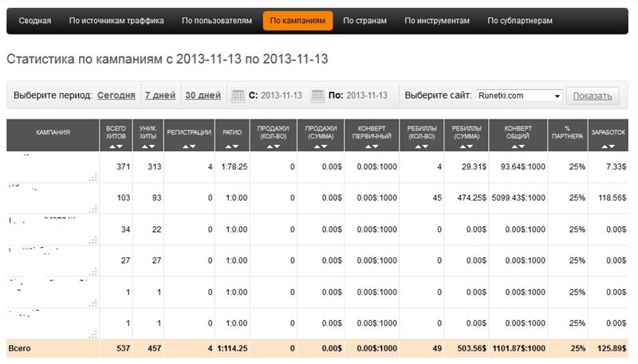
Task: Switch to the Сводная tab
Action: click(35, 21)
